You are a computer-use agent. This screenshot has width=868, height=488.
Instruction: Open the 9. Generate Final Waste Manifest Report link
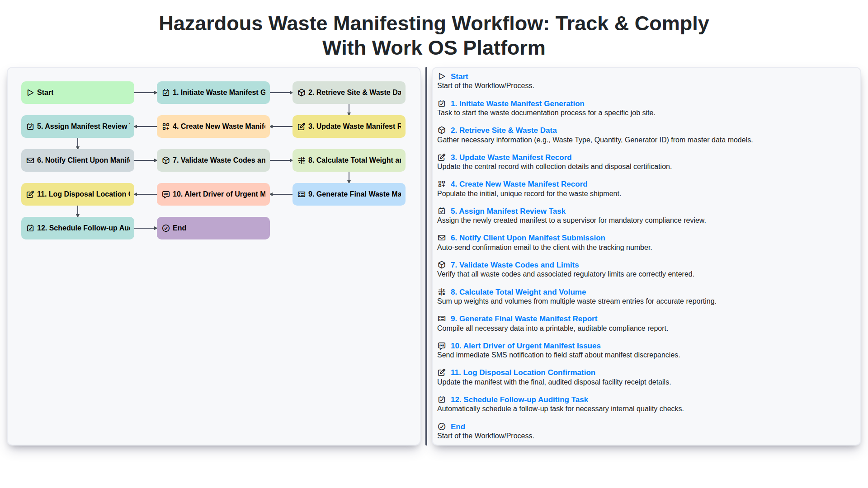524,319
